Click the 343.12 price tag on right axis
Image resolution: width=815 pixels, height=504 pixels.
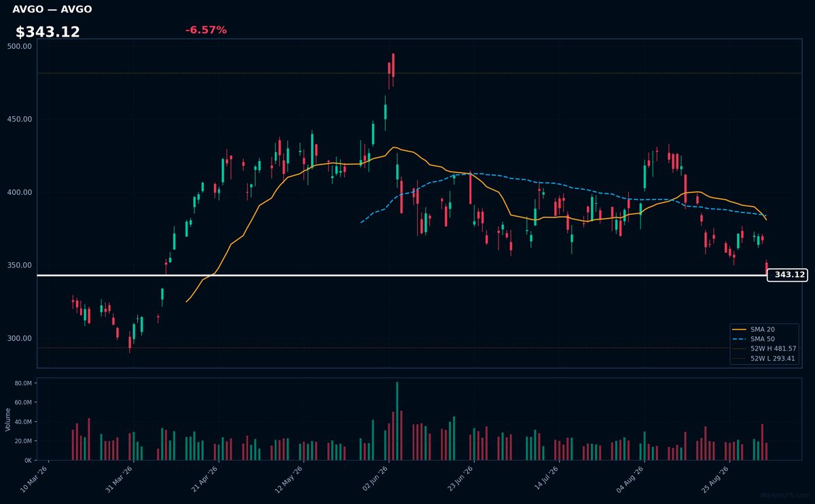coord(788,275)
